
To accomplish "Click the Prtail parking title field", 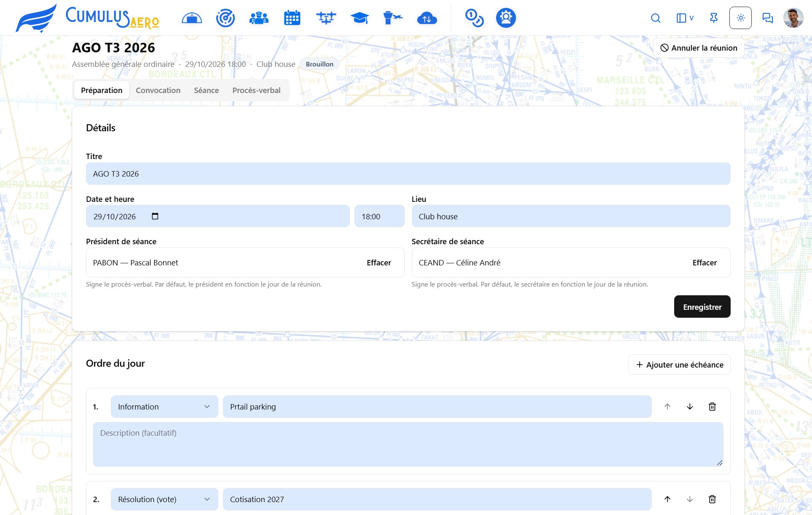I will (x=437, y=407).
